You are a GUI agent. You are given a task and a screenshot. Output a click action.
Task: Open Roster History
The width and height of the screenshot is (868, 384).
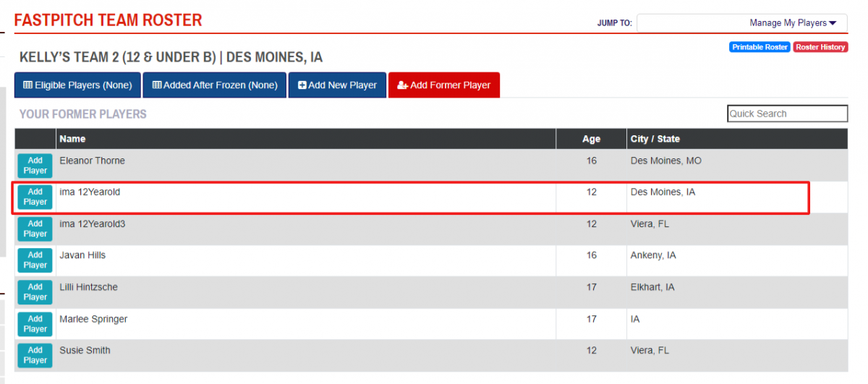pos(820,47)
